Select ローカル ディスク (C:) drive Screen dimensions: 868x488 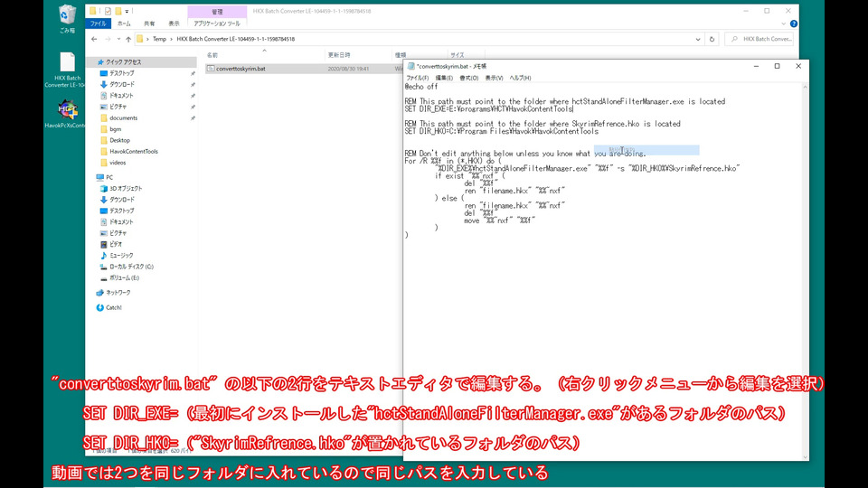(x=131, y=267)
